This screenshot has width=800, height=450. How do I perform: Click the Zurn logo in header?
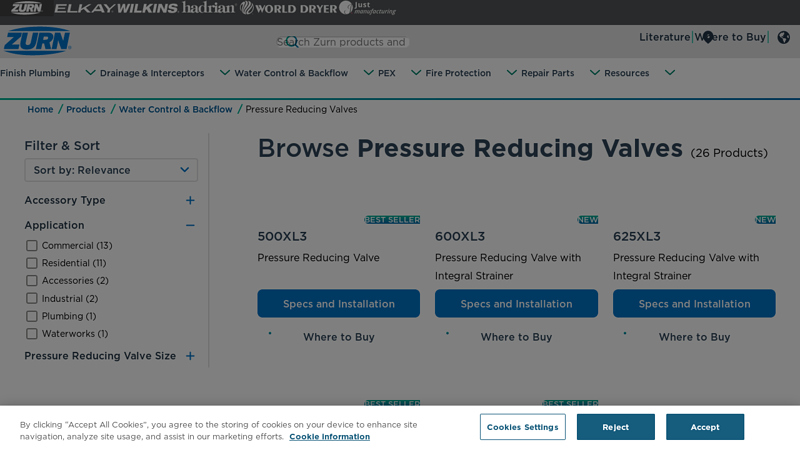point(37,40)
